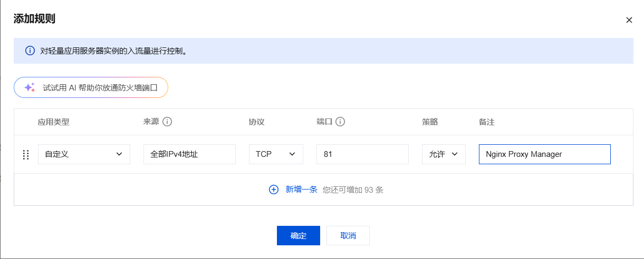This screenshot has height=259, width=644.
Task: Click the drag handle of the rule row
Action: tap(25, 155)
